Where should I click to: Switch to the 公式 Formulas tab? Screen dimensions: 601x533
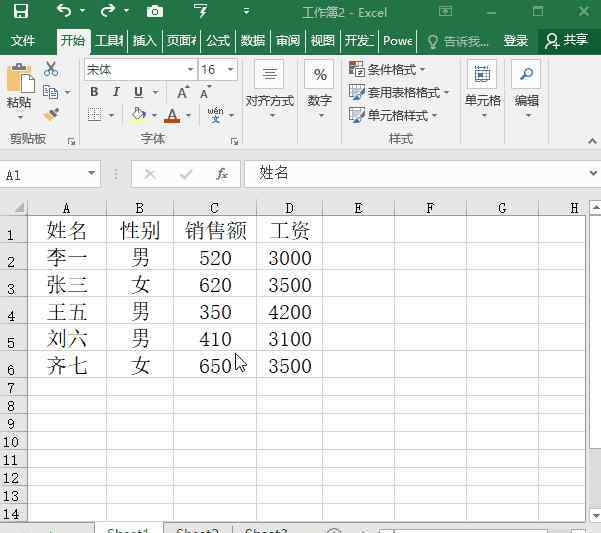(x=218, y=40)
